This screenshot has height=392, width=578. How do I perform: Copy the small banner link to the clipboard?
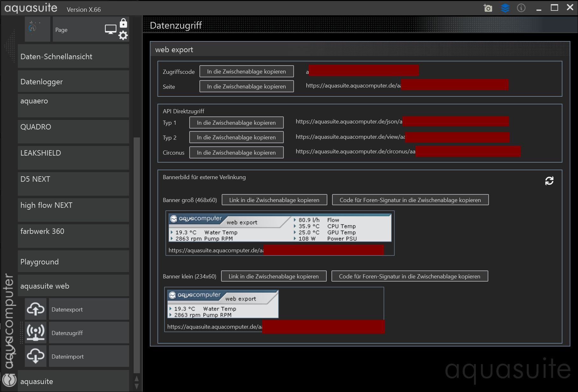[x=274, y=276]
